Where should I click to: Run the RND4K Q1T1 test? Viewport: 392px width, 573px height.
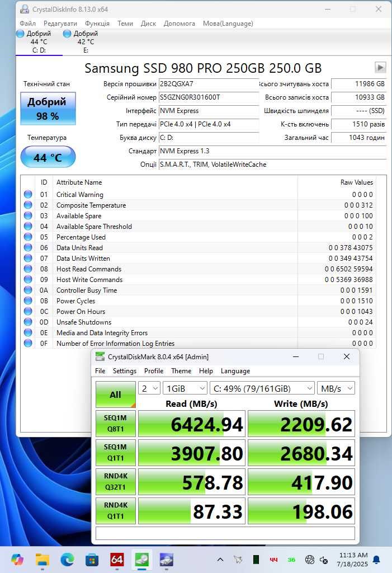115,511
